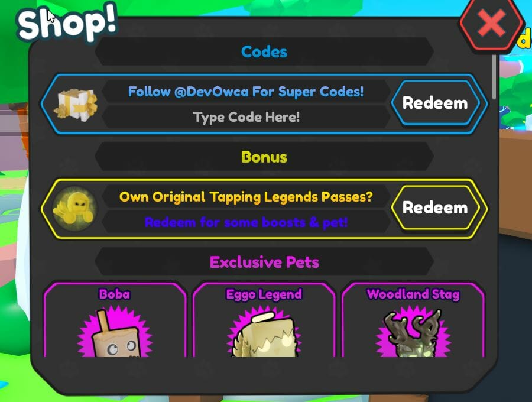Click Redeem for some boosts & pet text
Screen dimensions: 532x402
click(x=246, y=222)
